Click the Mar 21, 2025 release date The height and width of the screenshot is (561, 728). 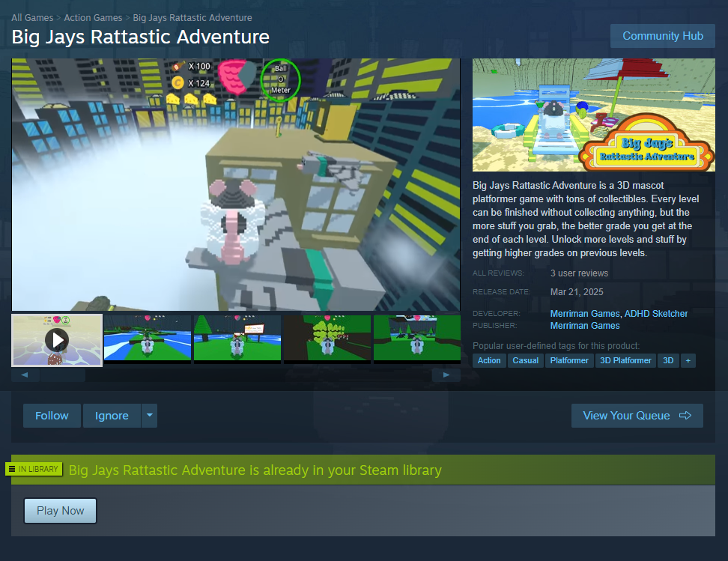pos(577,291)
